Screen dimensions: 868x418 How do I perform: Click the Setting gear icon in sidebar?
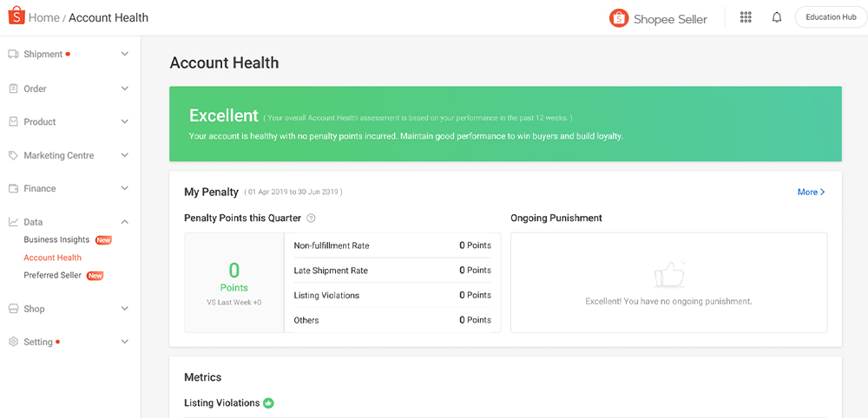(13, 342)
